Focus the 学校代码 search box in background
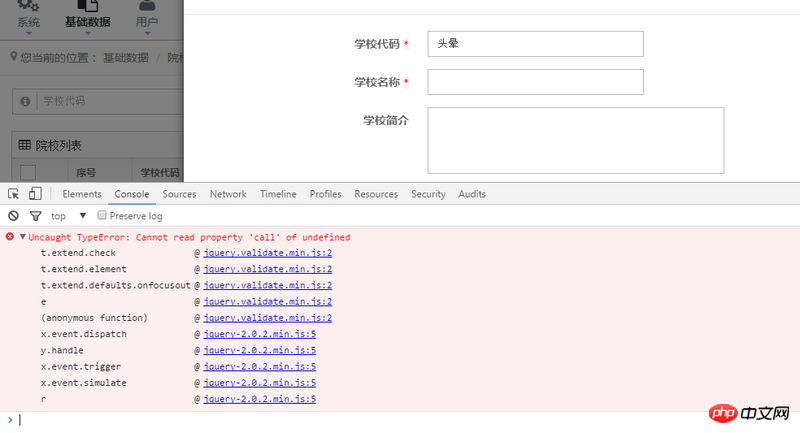This screenshot has height=433, width=800. pyautogui.click(x=110, y=101)
